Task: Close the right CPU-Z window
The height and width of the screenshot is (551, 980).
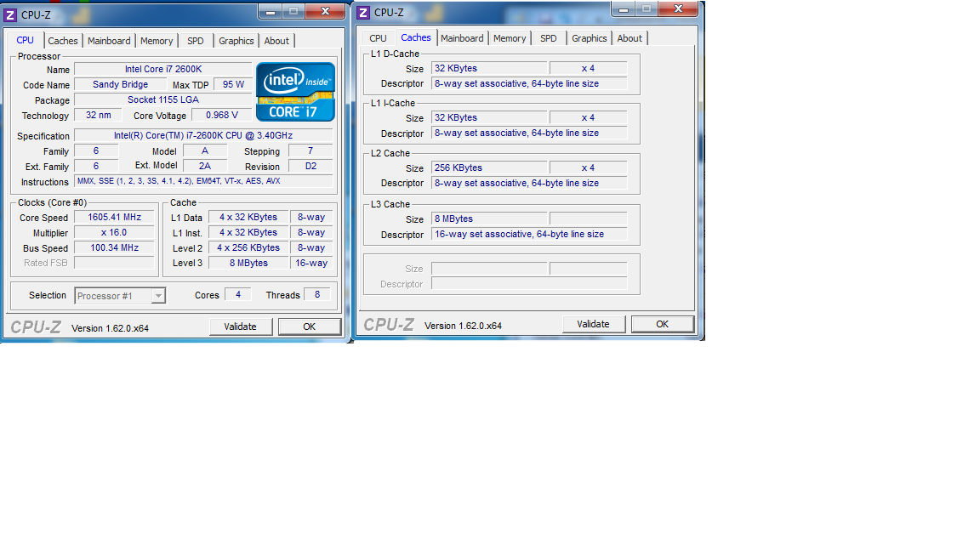Action: (x=679, y=9)
